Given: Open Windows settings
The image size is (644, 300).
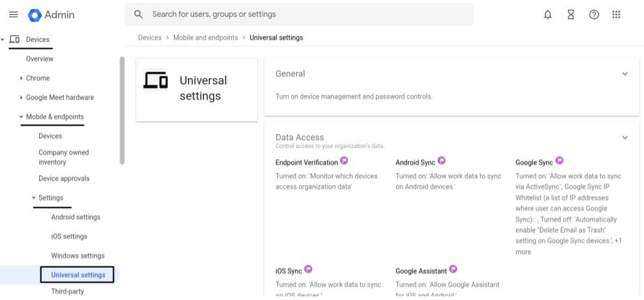Looking at the screenshot, I should 78,255.
